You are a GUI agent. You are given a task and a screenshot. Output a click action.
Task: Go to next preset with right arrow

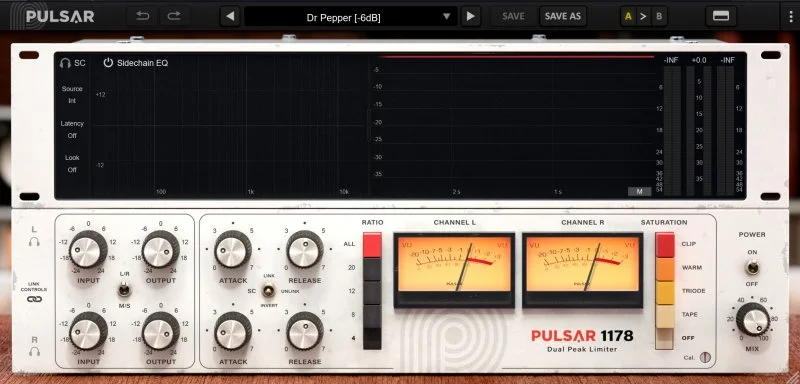coord(470,16)
